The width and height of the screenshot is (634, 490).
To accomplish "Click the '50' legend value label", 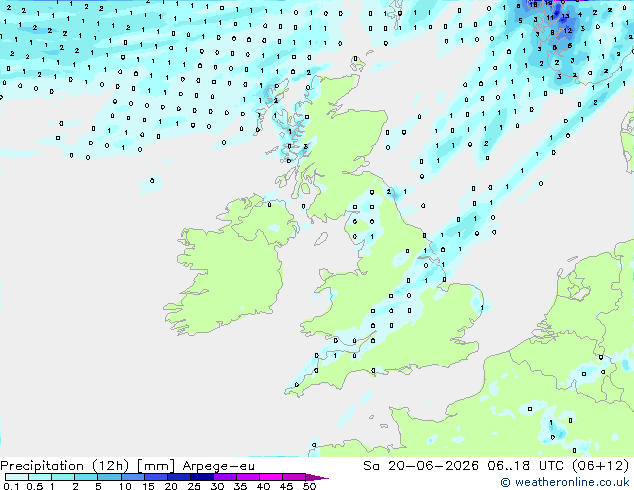I will coord(309,486).
